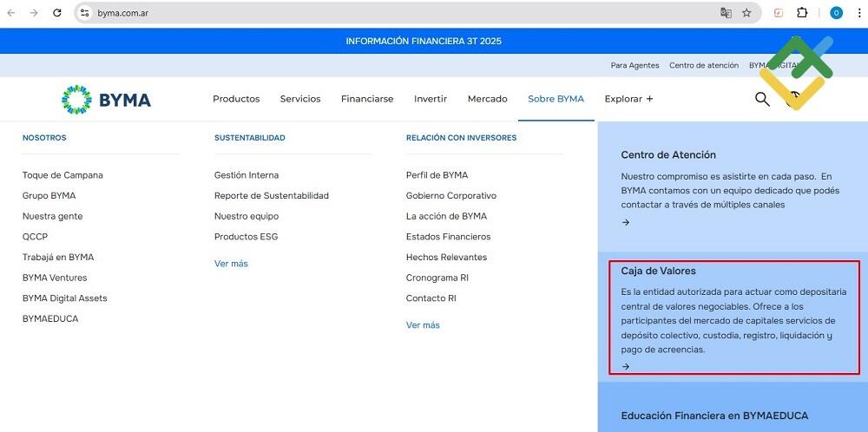This screenshot has height=432, width=868.
Task: Open the Chrome three-dot menu
Action: 859,13
